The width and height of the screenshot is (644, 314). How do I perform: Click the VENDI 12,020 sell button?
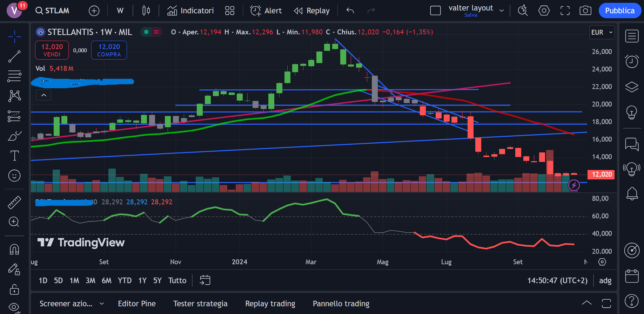[52, 50]
